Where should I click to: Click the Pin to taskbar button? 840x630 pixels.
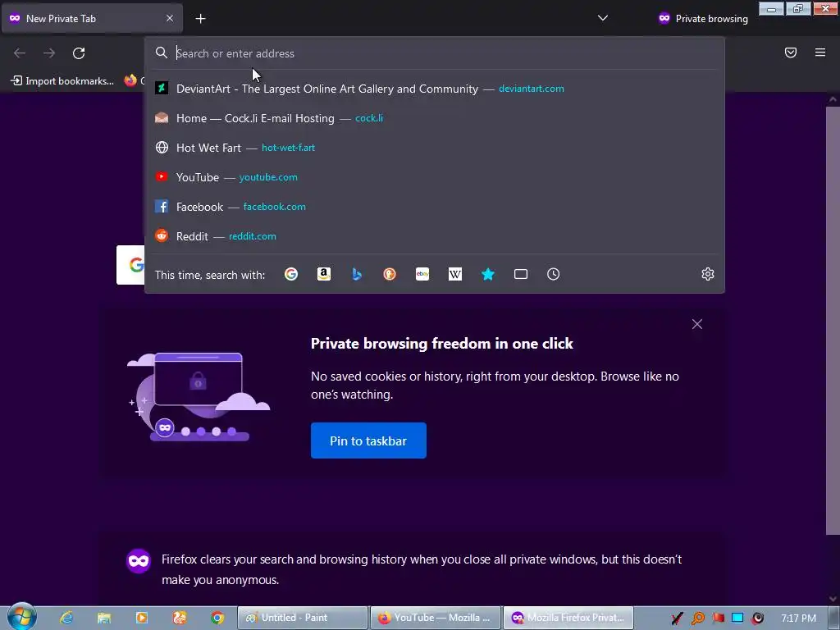tap(368, 441)
